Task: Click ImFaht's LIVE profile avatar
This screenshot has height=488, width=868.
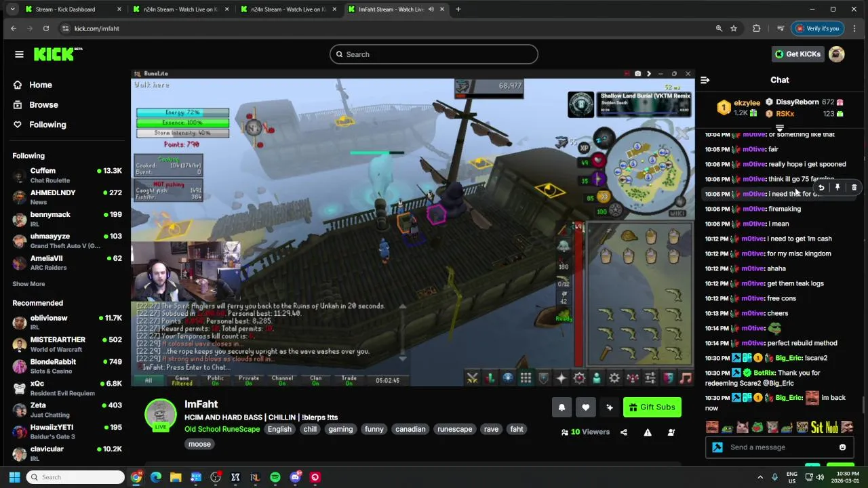Action: pyautogui.click(x=161, y=415)
